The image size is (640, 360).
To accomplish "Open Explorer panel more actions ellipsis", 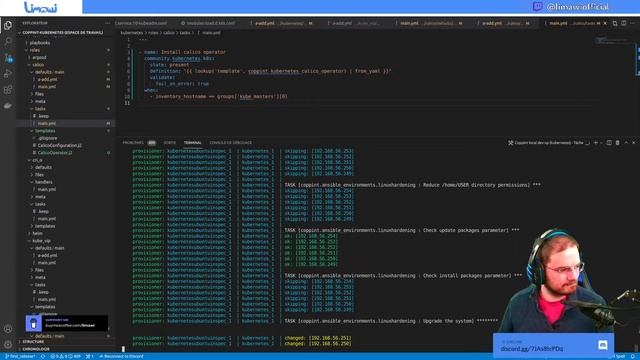I will click(108, 23).
